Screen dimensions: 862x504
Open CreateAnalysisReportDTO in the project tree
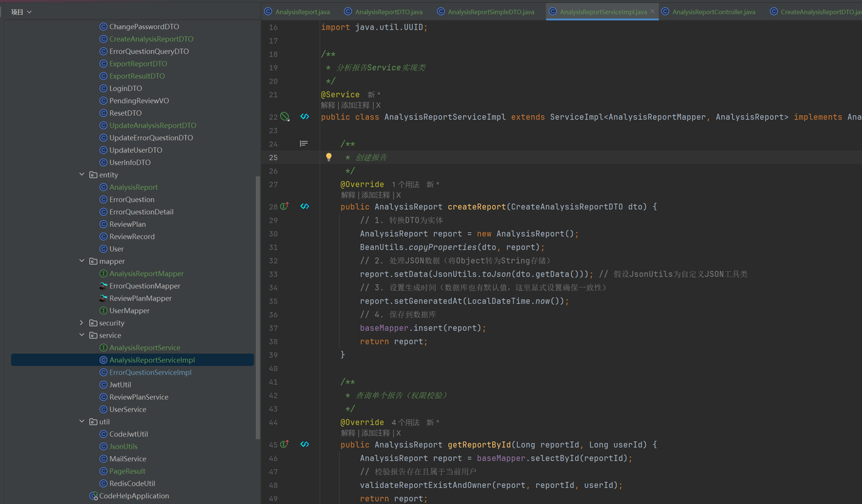point(151,39)
